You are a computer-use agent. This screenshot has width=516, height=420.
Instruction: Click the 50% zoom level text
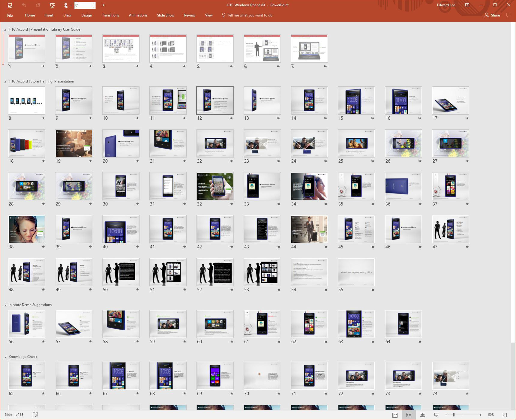click(x=491, y=415)
